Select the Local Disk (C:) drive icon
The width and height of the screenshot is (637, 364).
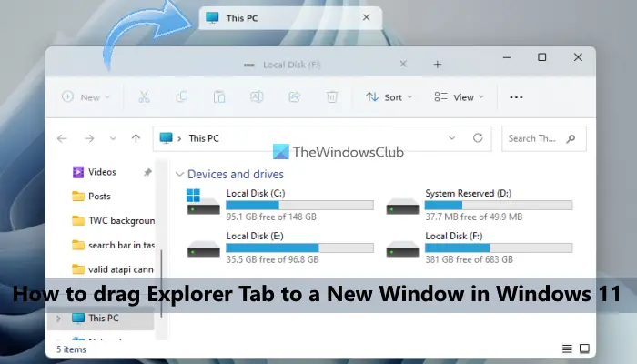pyautogui.click(x=203, y=202)
